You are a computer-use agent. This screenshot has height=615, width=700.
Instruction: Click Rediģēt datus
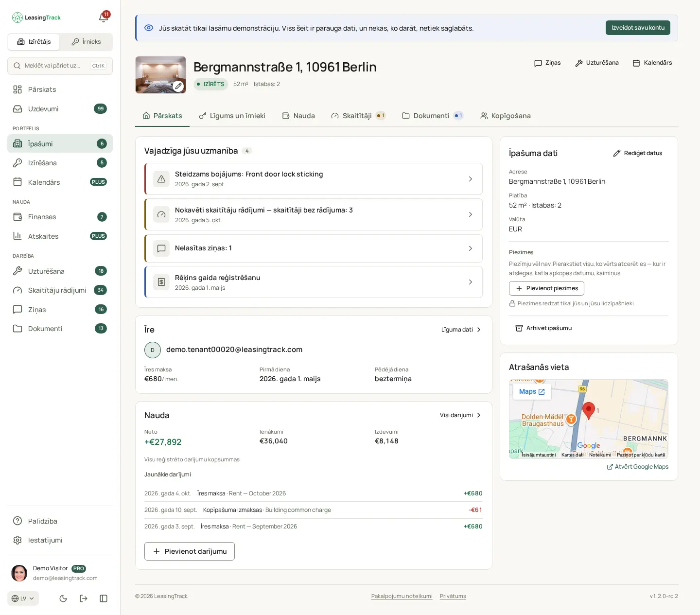(x=638, y=153)
